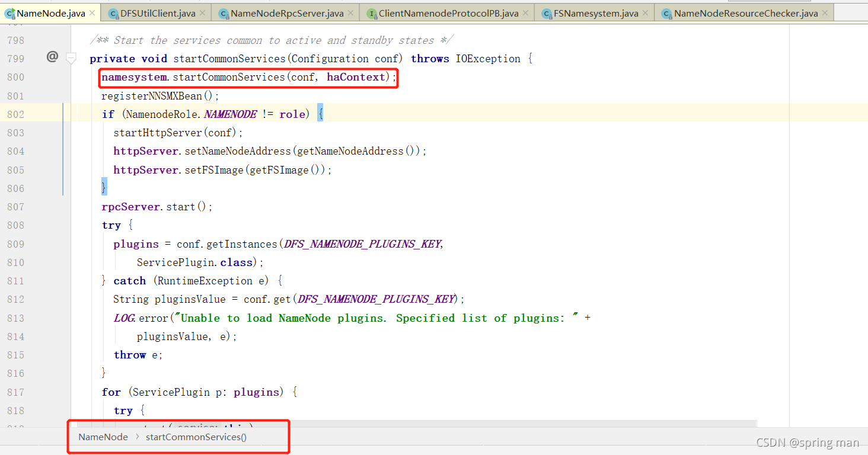Close the NameNode.java tab
This screenshot has height=455, width=868.
point(92,13)
